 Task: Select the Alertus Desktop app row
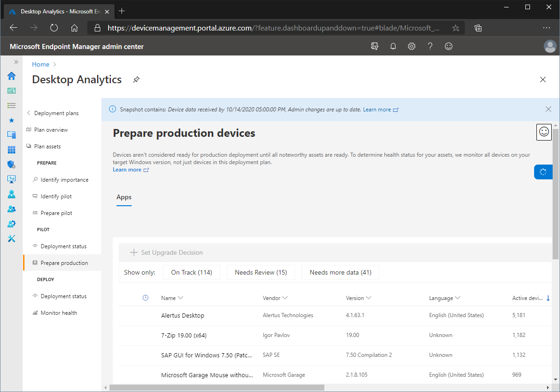click(335, 315)
